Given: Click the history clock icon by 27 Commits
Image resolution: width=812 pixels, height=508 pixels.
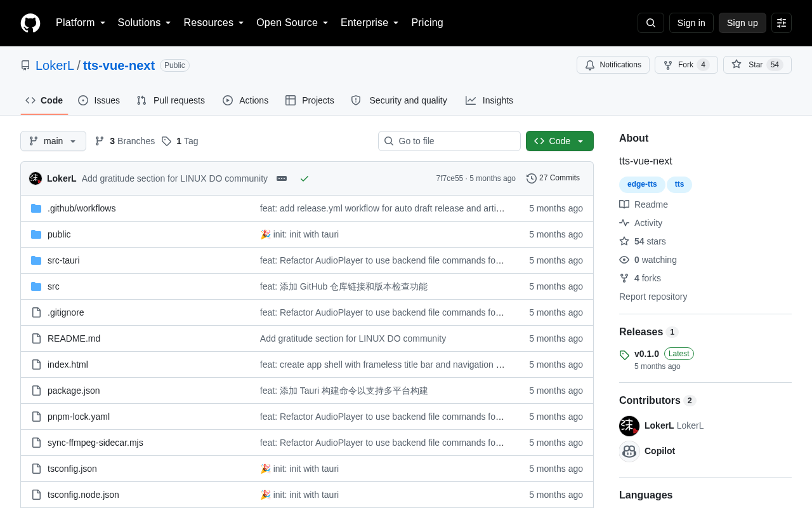Looking at the screenshot, I should click(x=532, y=178).
